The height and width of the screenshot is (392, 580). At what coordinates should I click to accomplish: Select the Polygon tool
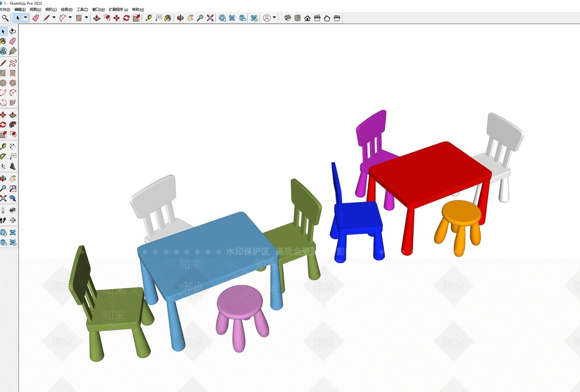[13, 83]
